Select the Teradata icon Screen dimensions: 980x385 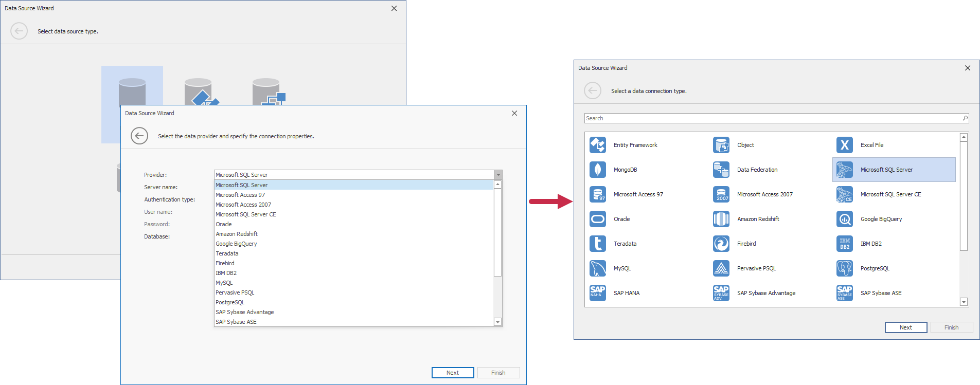tap(597, 244)
